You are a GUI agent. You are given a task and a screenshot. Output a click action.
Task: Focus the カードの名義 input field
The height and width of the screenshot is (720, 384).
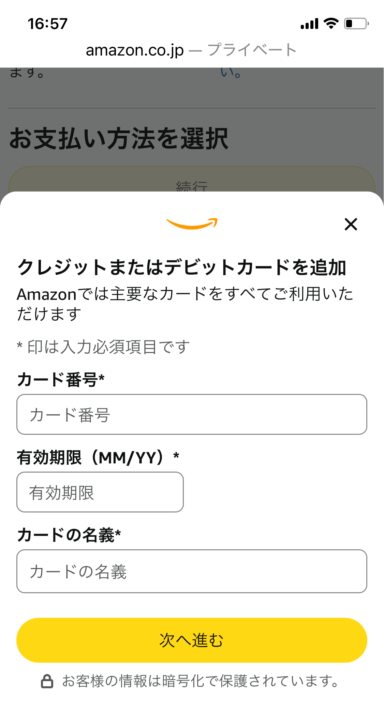click(x=192, y=571)
